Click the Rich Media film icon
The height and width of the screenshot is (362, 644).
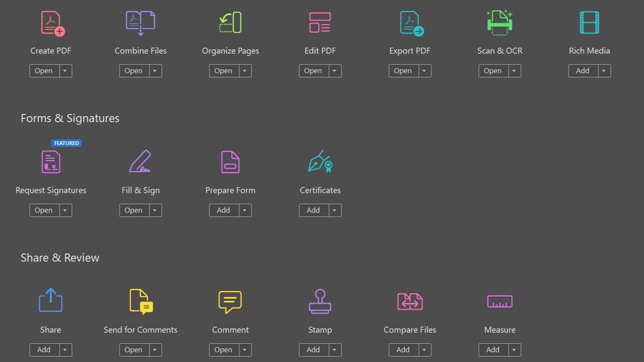pos(590,23)
